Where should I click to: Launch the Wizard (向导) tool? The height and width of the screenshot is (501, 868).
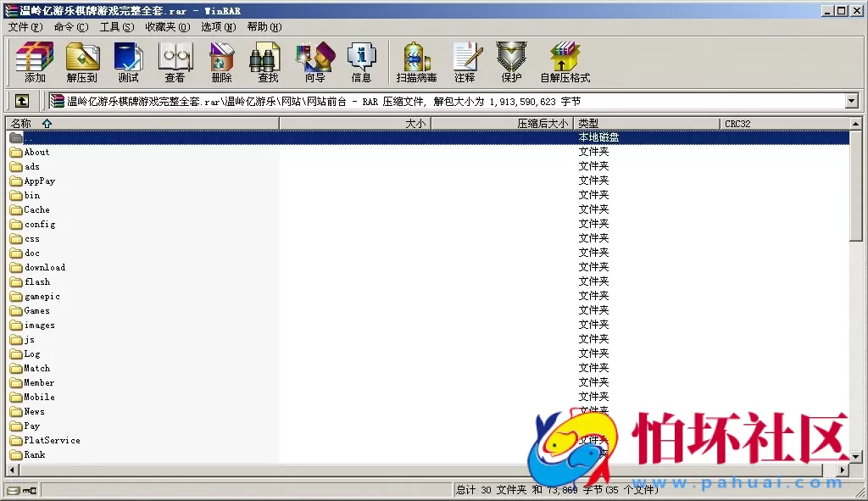pyautogui.click(x=314, y=63)
